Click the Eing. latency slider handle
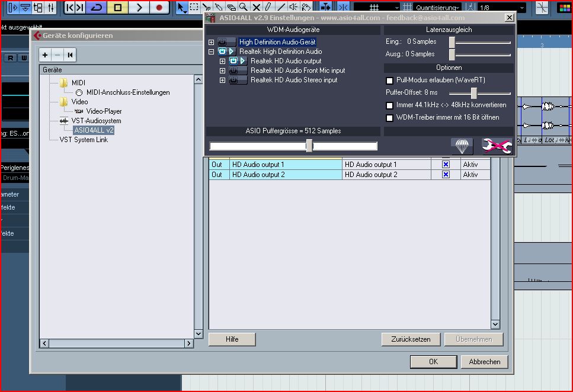Viewport: 573px width, 392px height. 452,42
